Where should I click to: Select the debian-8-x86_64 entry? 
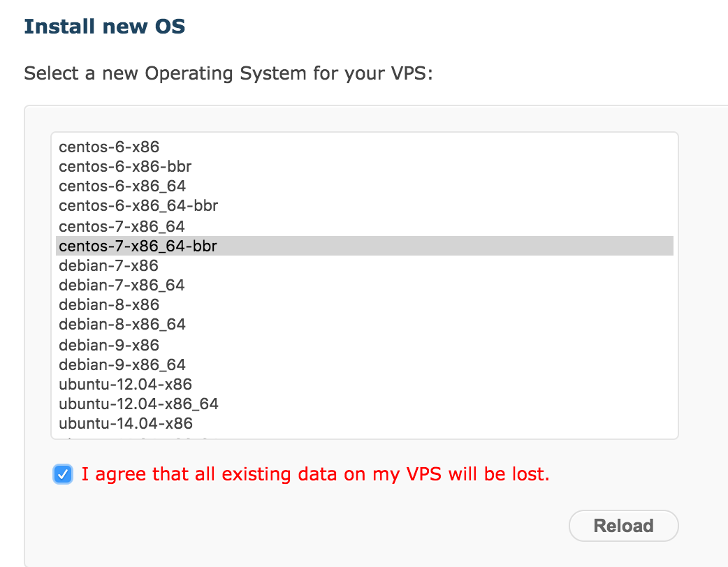122,325
